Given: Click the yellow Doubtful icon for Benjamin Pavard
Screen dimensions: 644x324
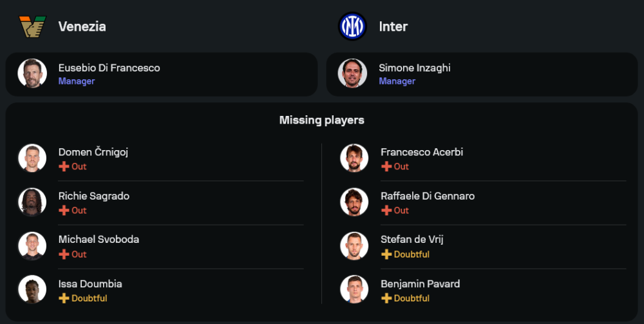Looking at the screenshot, I should click(386, 298).
